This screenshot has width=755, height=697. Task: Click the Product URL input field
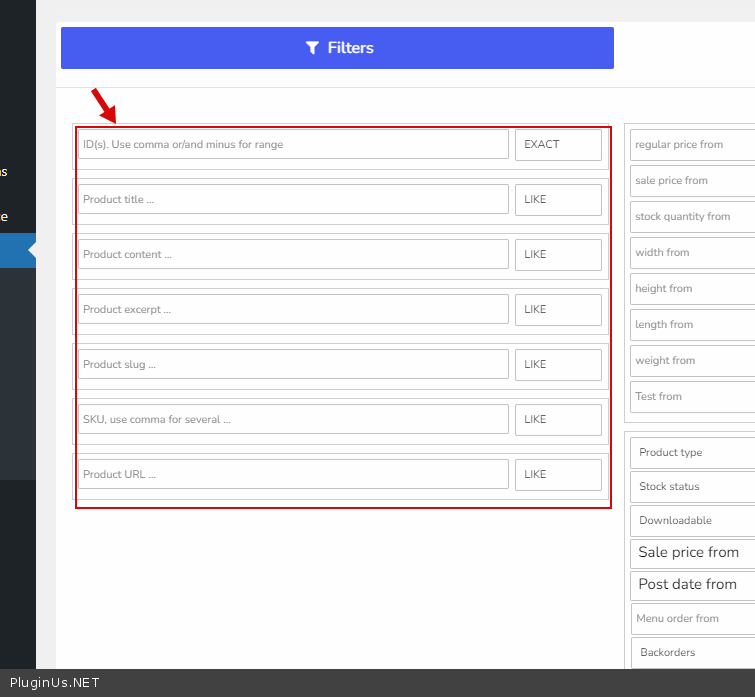(293, 474)
